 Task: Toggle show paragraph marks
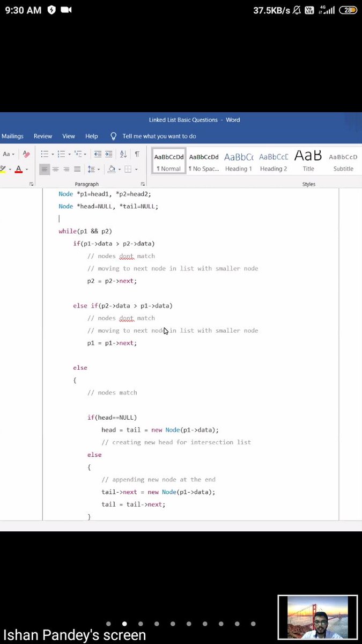pyautogui.click(x=137, y=154)
